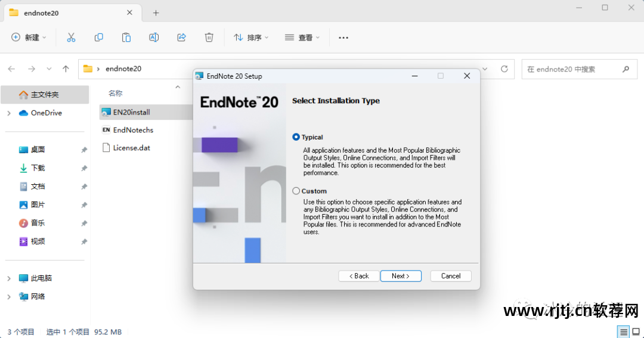This screenshot has width=644, height=338.
Task: Click the Cut scissors icon in toolbar
Action: pos(71,38)
